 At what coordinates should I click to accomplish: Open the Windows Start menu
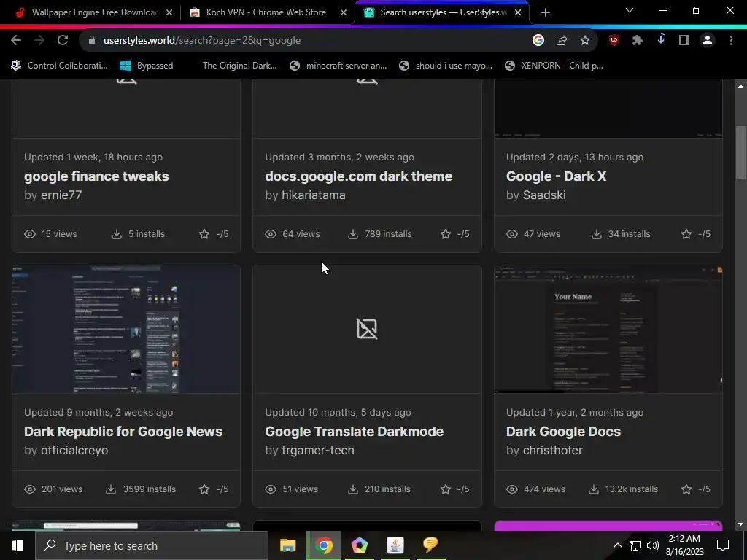click(18, 545)
